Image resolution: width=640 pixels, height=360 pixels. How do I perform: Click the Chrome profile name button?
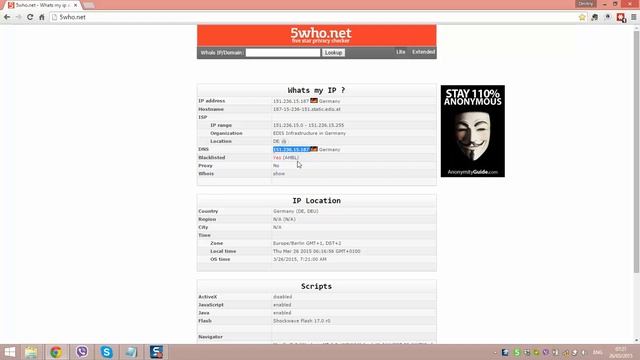click(x=585, y=4)
